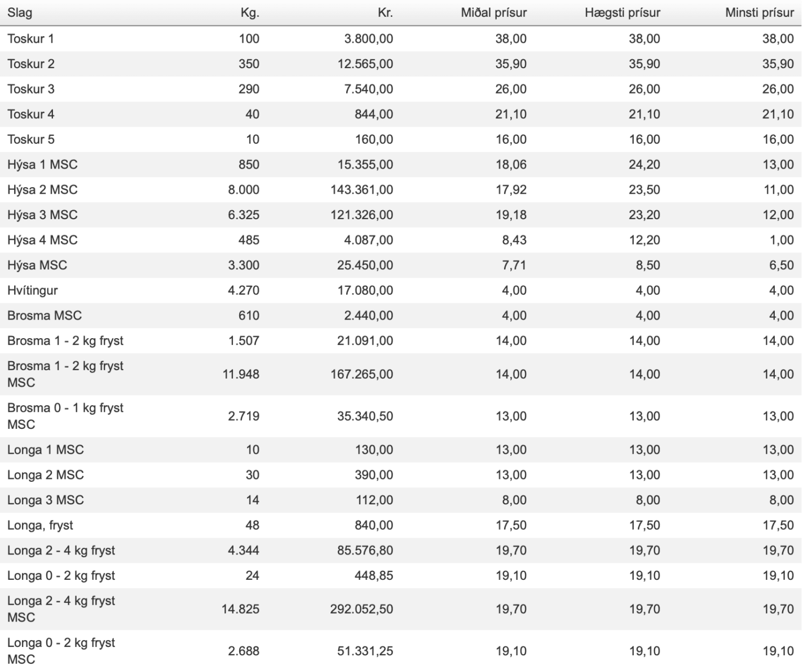Click the 143.361,00 amount cell
This screenshot has width=812, height=670.
pos(361,190)
